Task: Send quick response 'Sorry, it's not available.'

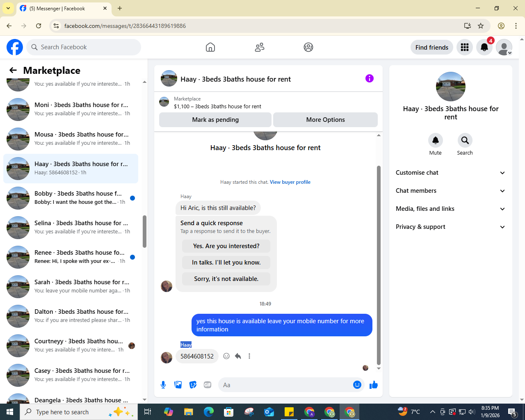Action: (226, 279)
